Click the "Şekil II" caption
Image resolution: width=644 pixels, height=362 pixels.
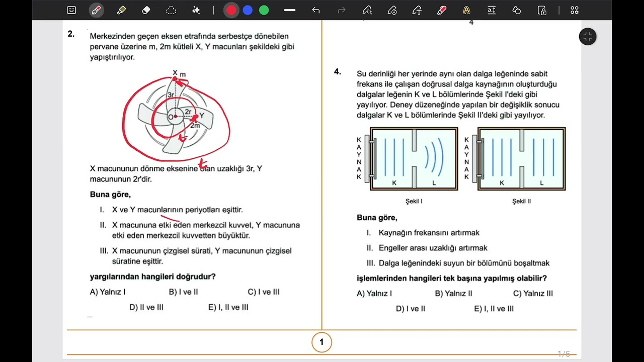(x=522, y=201)
